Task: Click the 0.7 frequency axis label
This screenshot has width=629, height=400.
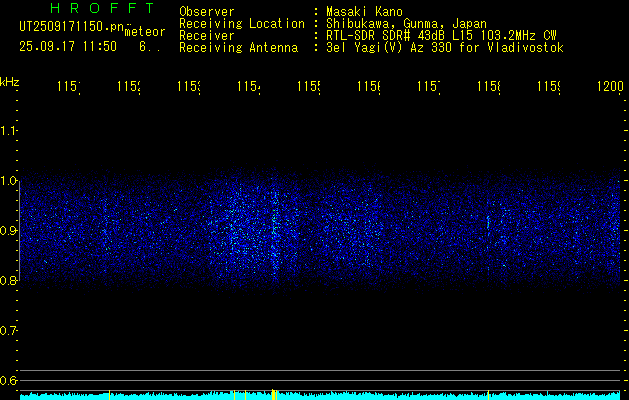Action: pos(8,331)
